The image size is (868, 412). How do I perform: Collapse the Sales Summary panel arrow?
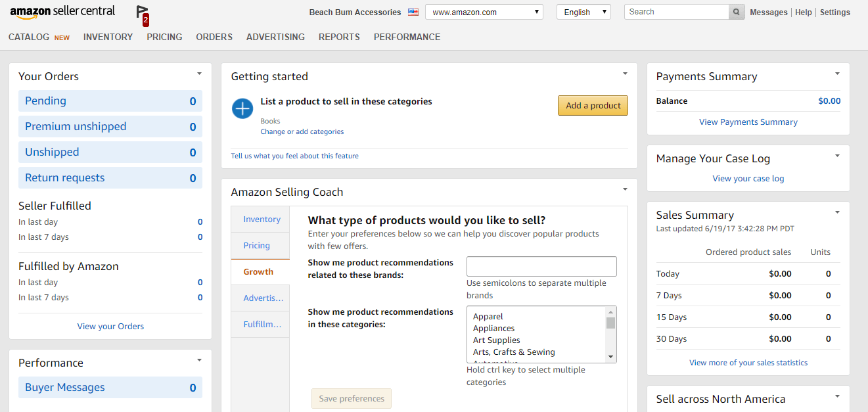[837, 212]
